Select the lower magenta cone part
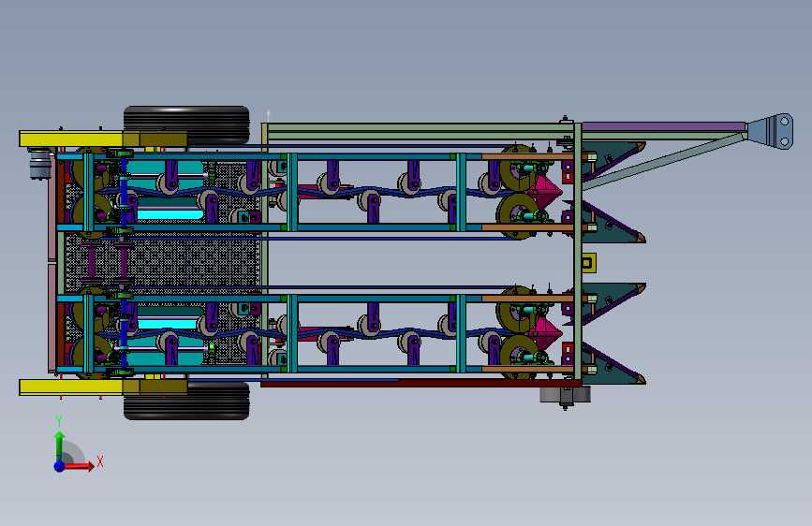This screenshot has width=812, height=526. (x=546, y=333)
